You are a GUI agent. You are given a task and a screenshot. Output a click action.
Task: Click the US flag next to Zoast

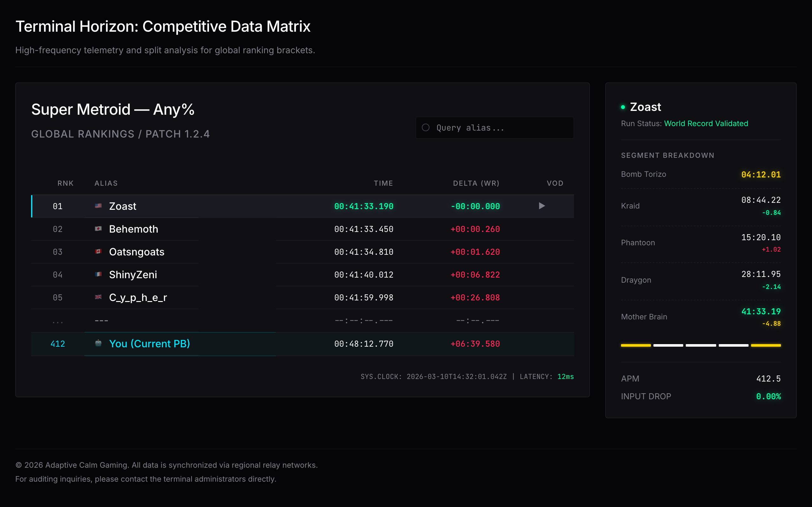click(98, 206)
